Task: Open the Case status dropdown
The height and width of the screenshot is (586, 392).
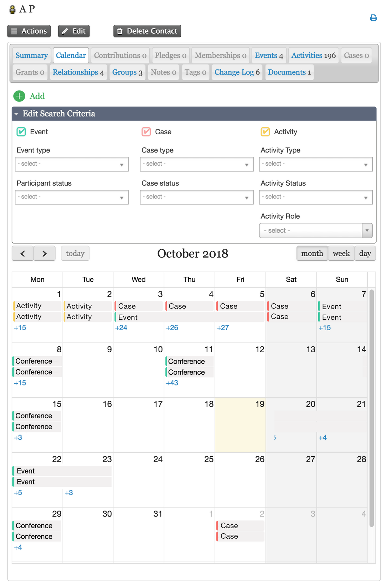Action: pos(197,197)
